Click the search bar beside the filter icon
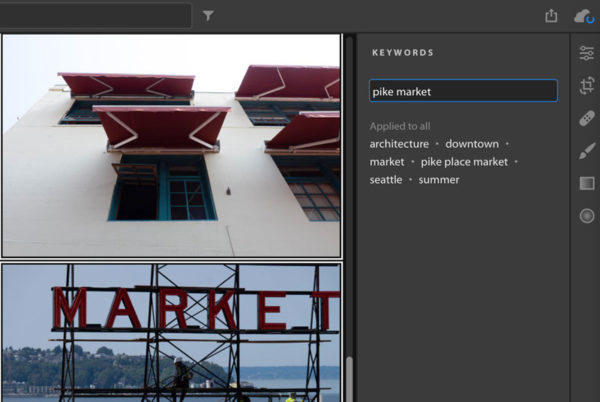600x402 pixels. click(95, 16)
